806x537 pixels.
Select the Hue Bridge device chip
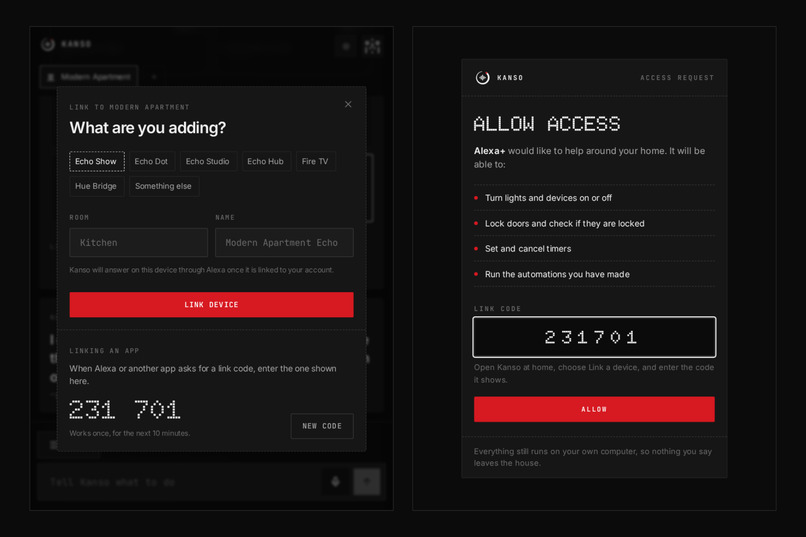[97, 186]
